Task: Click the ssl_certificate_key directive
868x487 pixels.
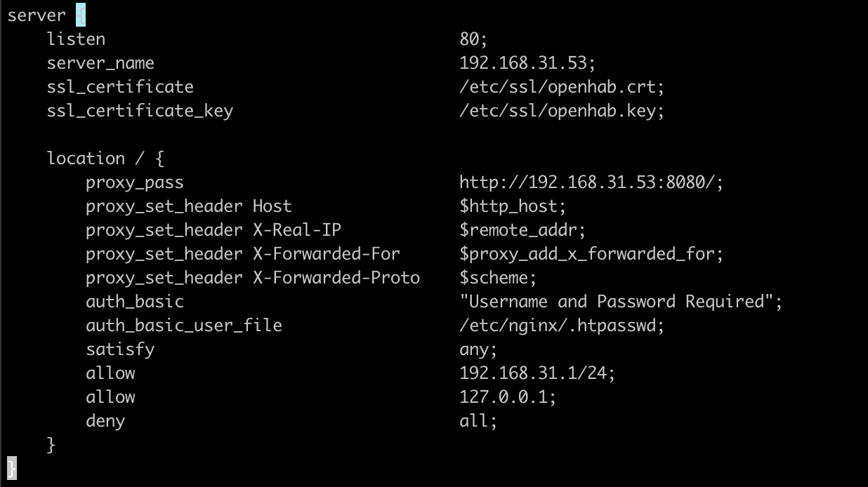Action: point(140,111)
